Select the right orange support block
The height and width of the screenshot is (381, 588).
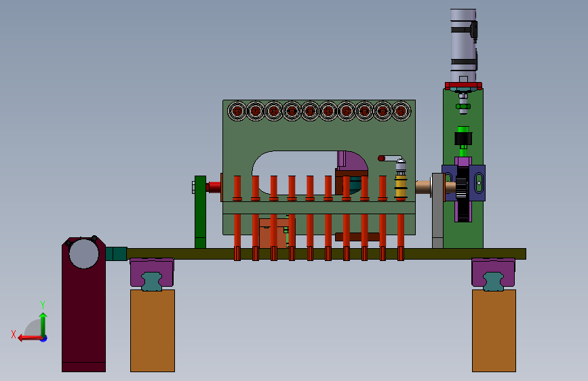click(494, 330)
